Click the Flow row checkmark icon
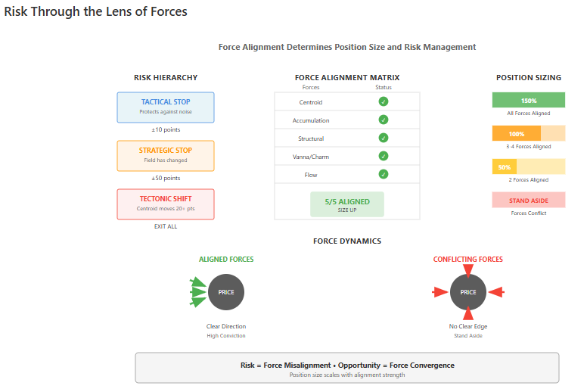The height and width of the screenshot is (392, 587). 384,174
